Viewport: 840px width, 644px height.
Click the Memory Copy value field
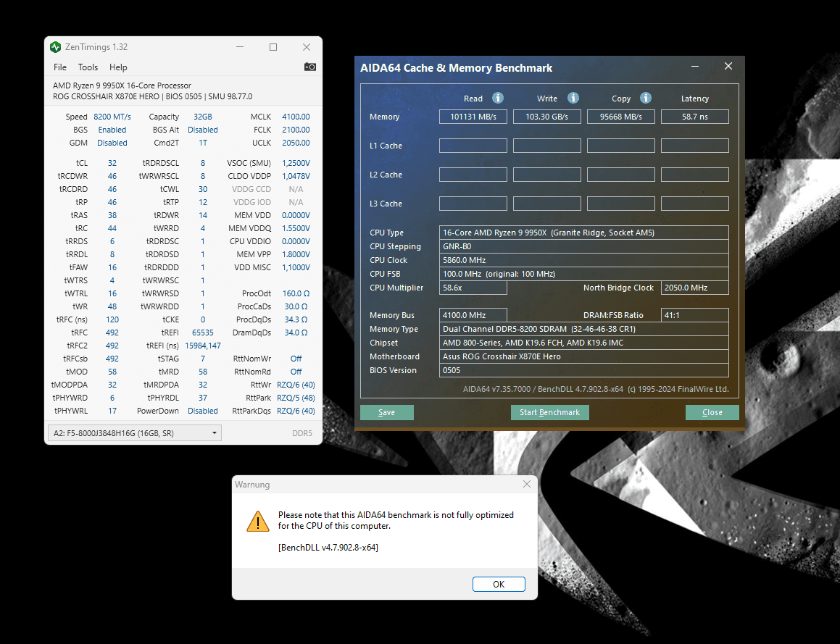click(621, 117)
